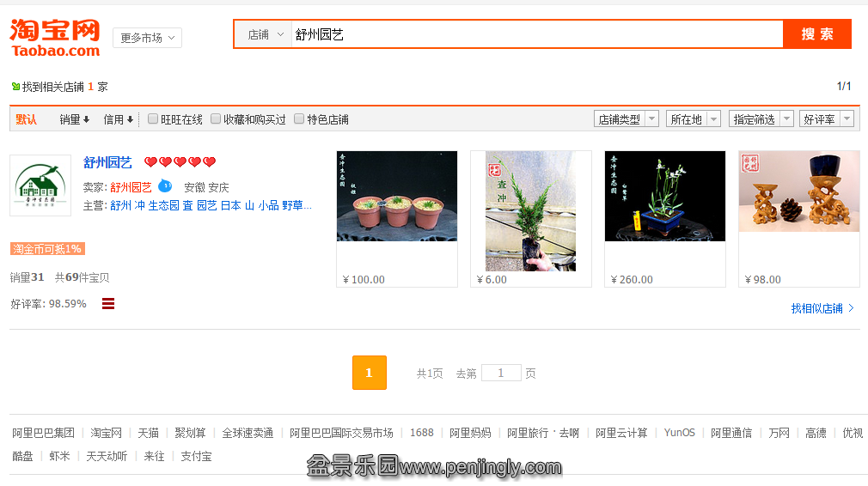
Task: Focus the search field containing 舒州园艺
Action: (536, 35)
